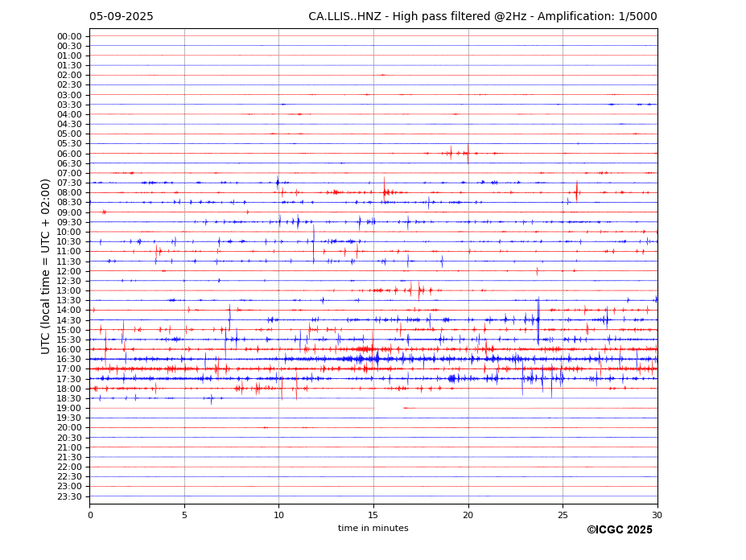This screenshot has width=746, height=560.
Task: Select the 16:30 row time label
Action: coord(69,359)
